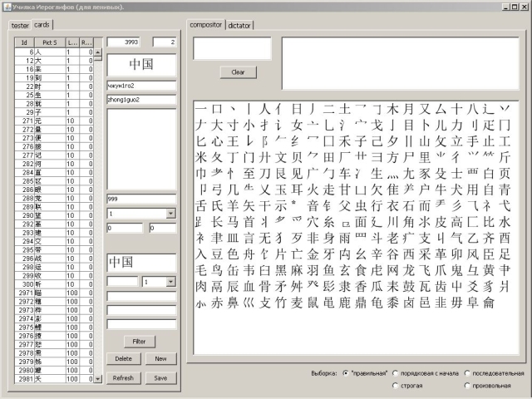The width and height of the screenshot is (532, 399).
Task: Focus the zhong1guo2 pinyin field
Action: (x=141, y=100)
